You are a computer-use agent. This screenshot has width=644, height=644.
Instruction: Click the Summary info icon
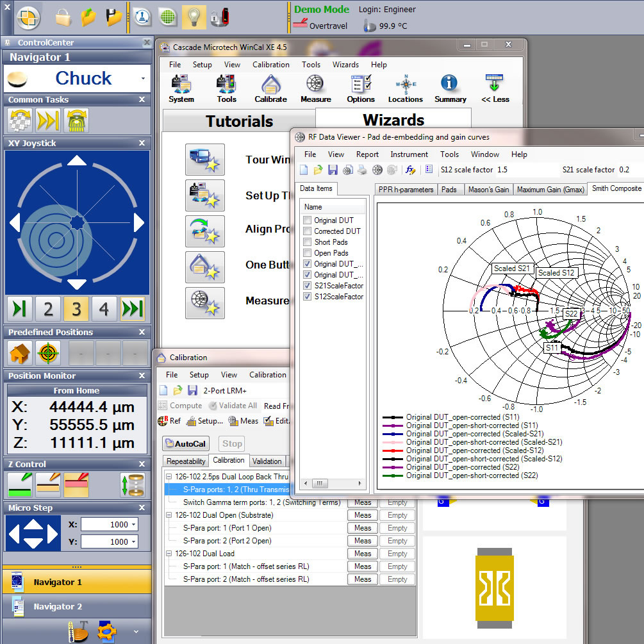pyautogui.click(x=450, y=88)
